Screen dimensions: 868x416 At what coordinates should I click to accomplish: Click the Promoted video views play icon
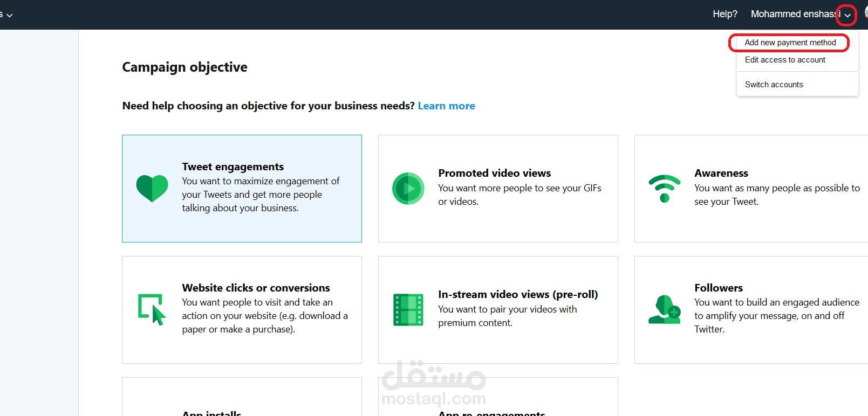[408, 189]
